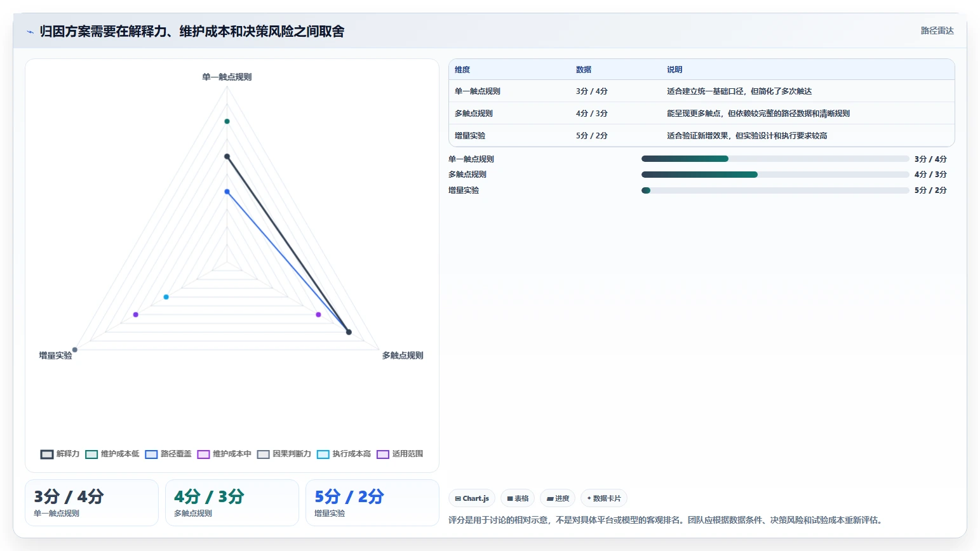Open the 4分 / 3分 stat card
The image size is (980, 551).
click(232, 503)
